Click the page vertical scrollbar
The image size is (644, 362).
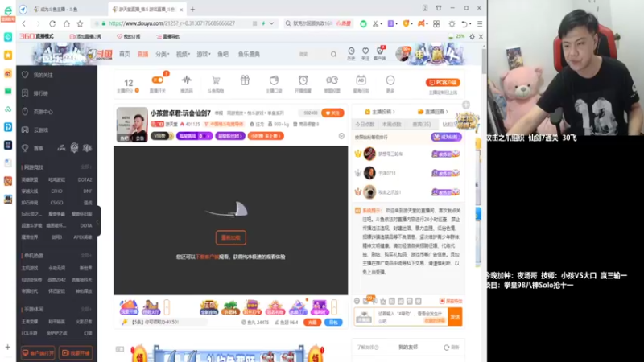pos(485,62)
